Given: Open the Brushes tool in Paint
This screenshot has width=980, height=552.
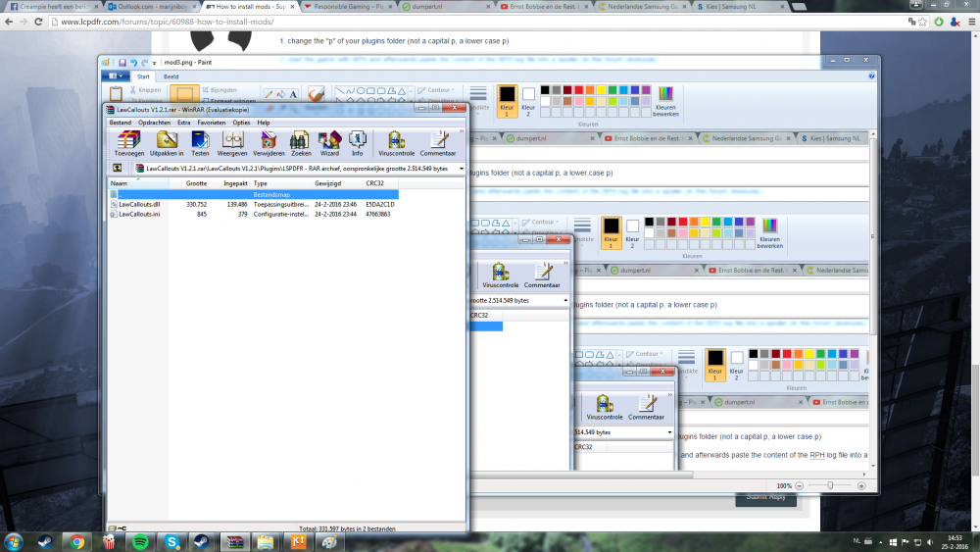Looking at the screenshot, I should [x=317, y=94].
